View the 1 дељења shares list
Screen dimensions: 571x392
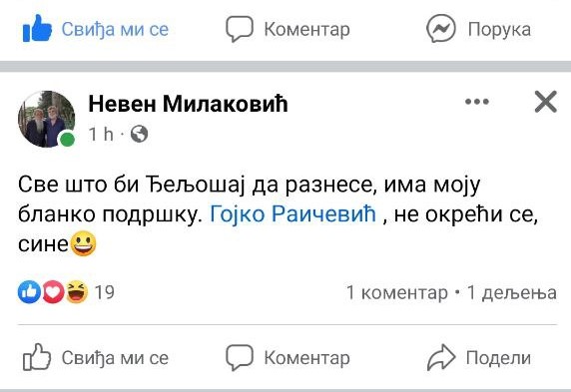point(512,292)
